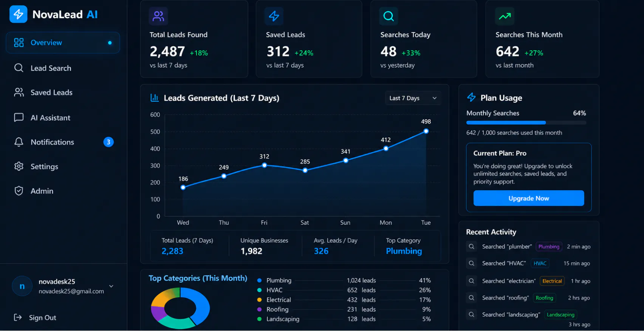This screenshot has height=331, width=644.
Task: Click the Current Plan: Pro heading
Action: pos(500,153)
